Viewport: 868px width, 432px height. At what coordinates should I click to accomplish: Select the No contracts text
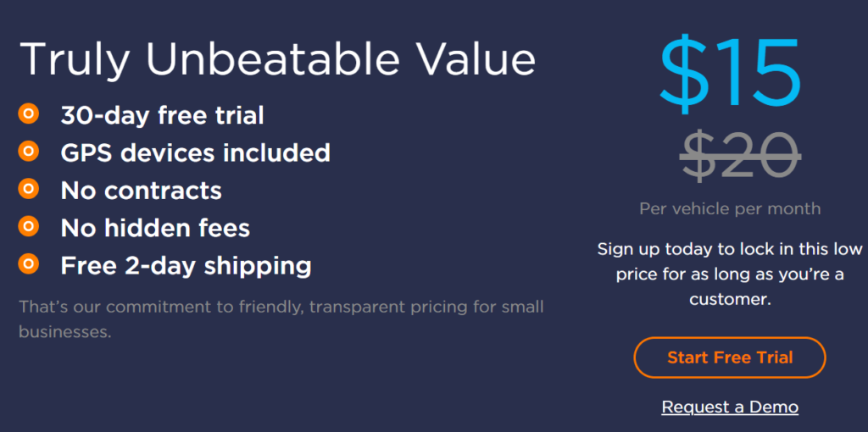[x=142, y=190]
